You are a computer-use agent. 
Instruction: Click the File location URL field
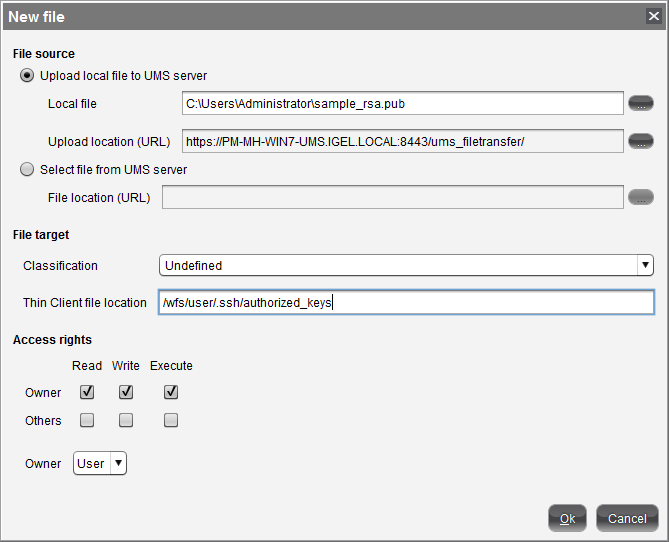(392, 197)
